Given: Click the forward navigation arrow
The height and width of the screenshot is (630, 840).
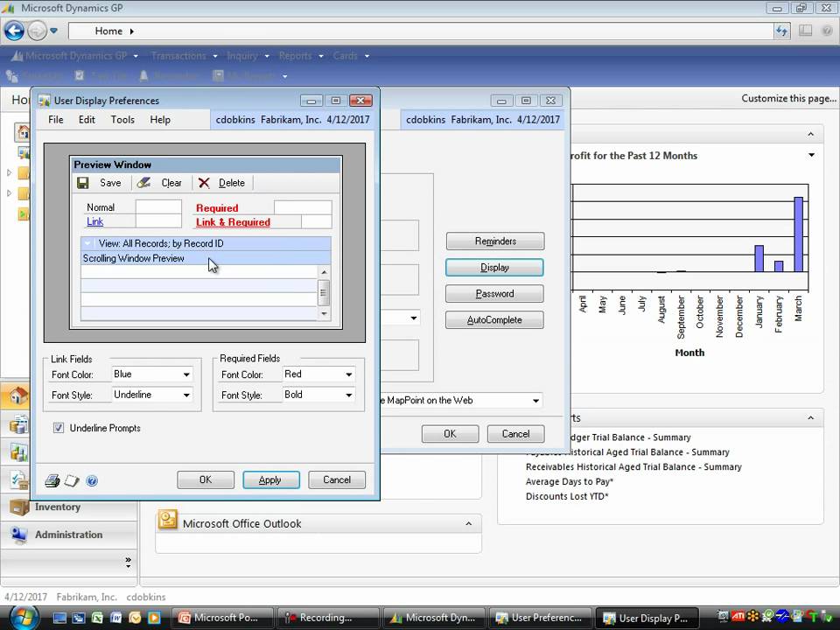Looking at the screenshot, I should pyautogui.click(x=37, y=31).
